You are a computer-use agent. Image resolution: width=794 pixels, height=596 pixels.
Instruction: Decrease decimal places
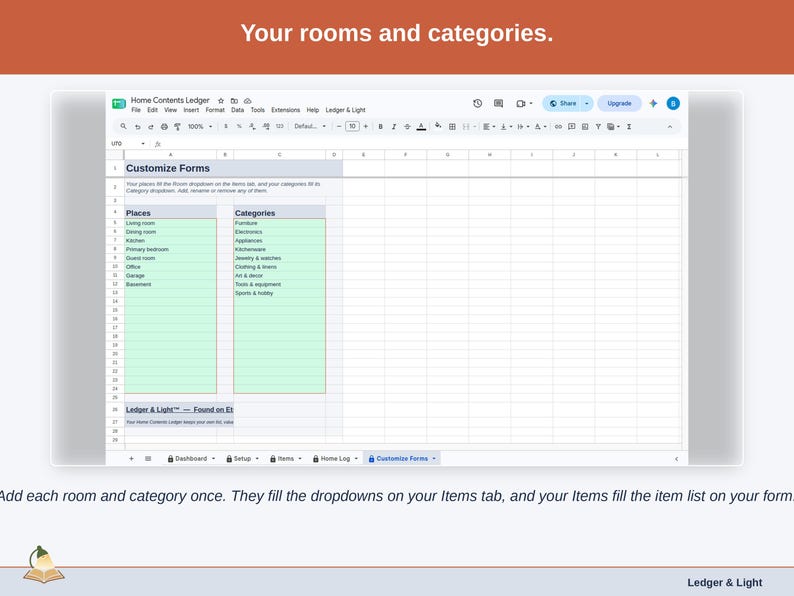click(252, 127)
